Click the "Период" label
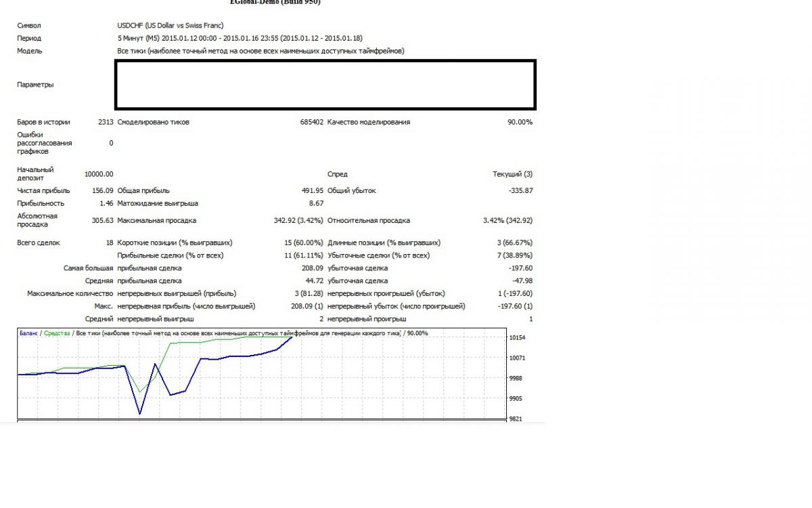This screenshot has height=508, width=812. tap(29, 39)
